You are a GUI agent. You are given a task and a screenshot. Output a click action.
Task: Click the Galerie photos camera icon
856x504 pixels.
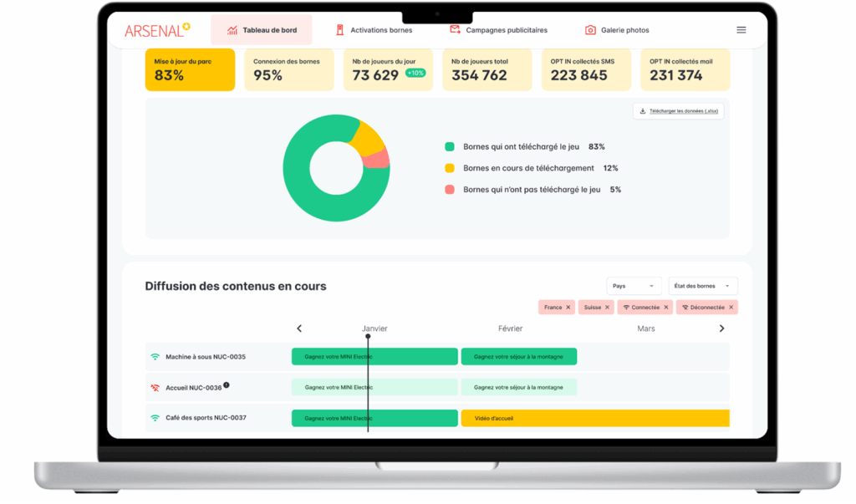point(590,29)
